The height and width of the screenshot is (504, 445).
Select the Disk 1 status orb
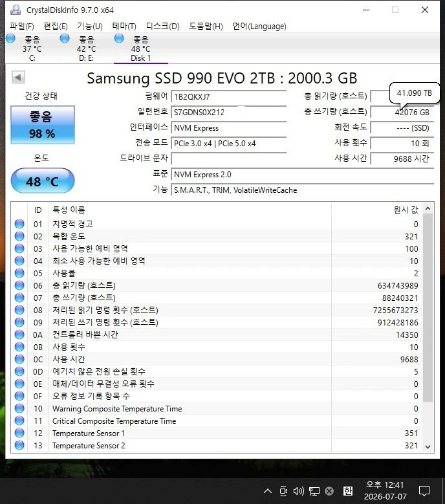(119, 39)
